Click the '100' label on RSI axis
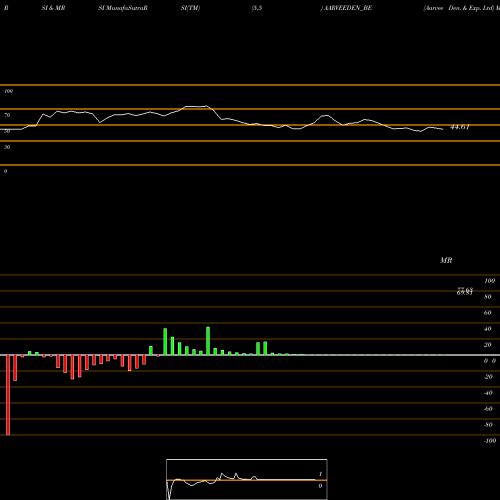The width and height of the screenshot is (500, 500). coord(9,91)
